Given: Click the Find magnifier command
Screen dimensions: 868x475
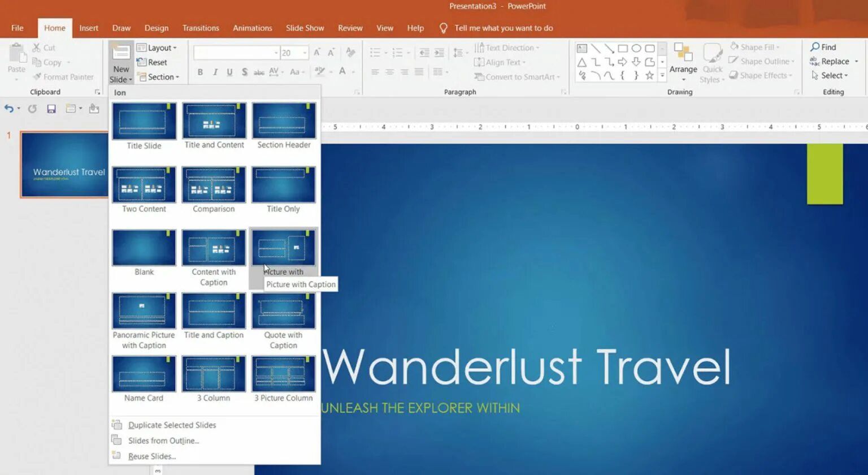Looking at the screenshot, I should pyautogui.click(x=823, y=47).
